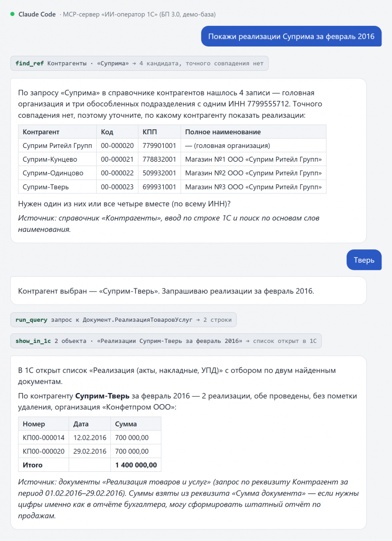
Task: Select the cell "Суприм-Кунцево"
Action: (57, 160)
